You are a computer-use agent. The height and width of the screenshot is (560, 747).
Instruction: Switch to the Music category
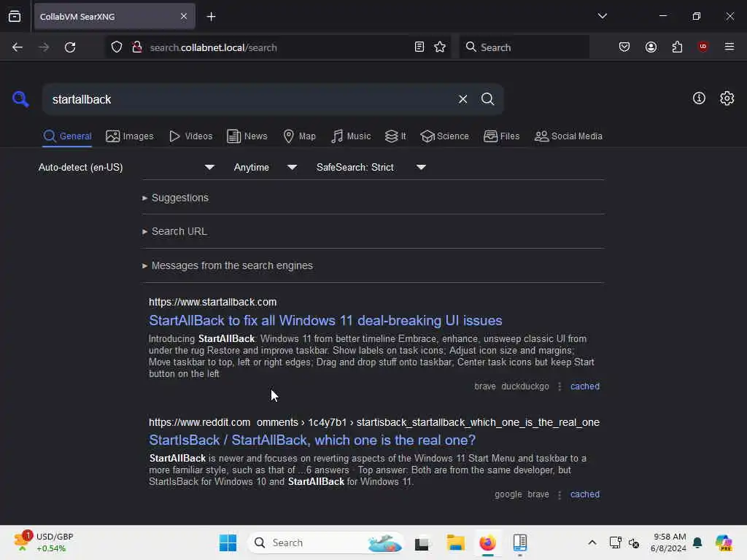(351, 136)
